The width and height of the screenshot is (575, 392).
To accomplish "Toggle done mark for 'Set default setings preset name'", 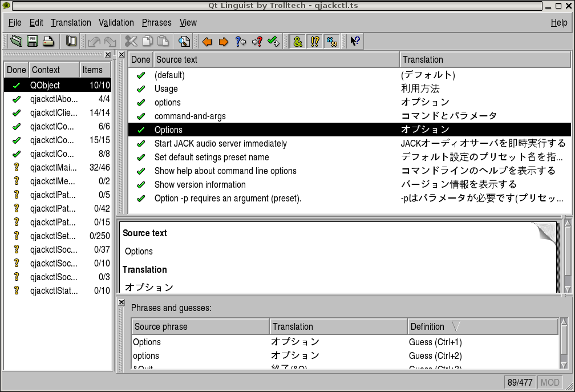I will point(141,157).
